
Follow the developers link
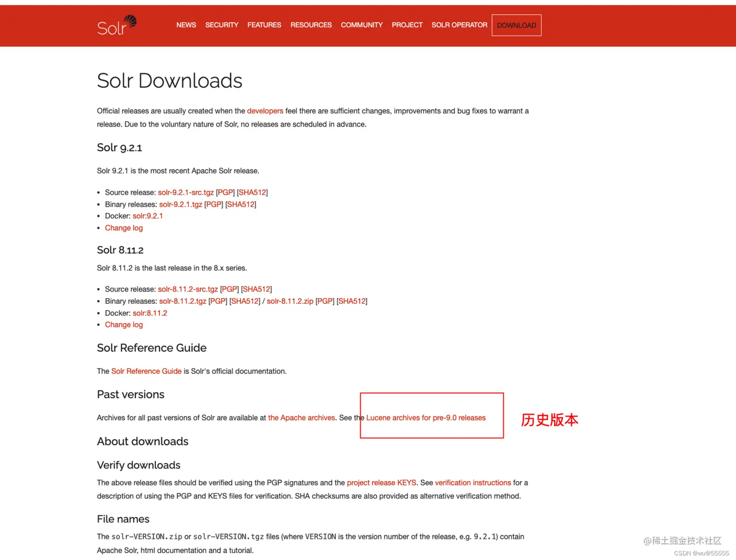[x=265, y=111]
